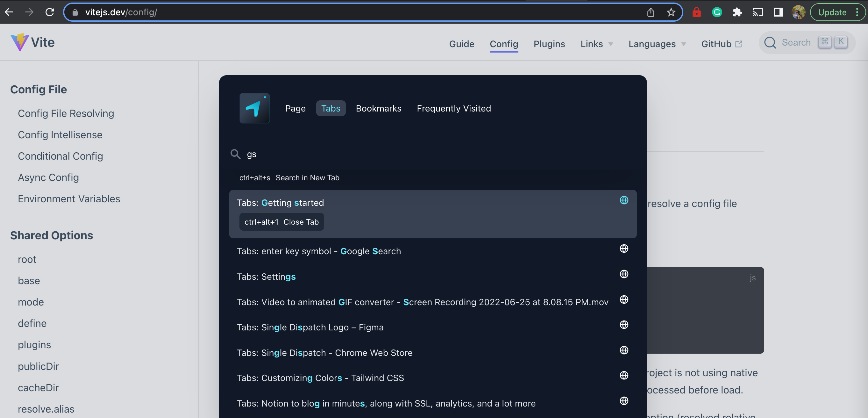Click Search in New Tab action
Screen dimensions: 868x418
[289, 178]
